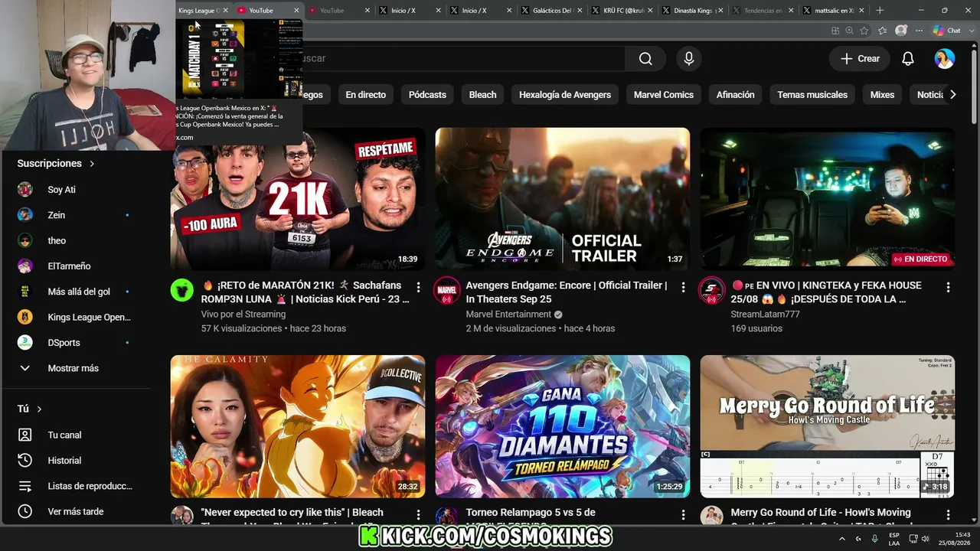
Task: Open the browser profile icon
Action: coord(901,31)
